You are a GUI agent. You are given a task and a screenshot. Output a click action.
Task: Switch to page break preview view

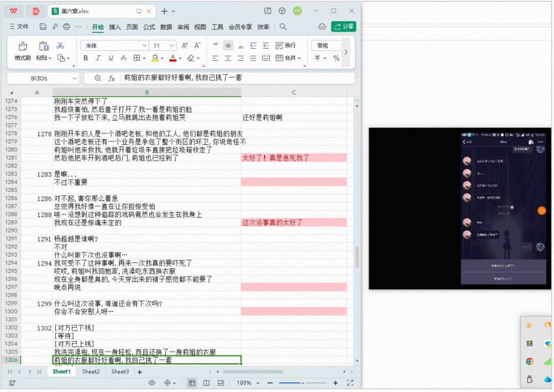click(x=206, y=383)
